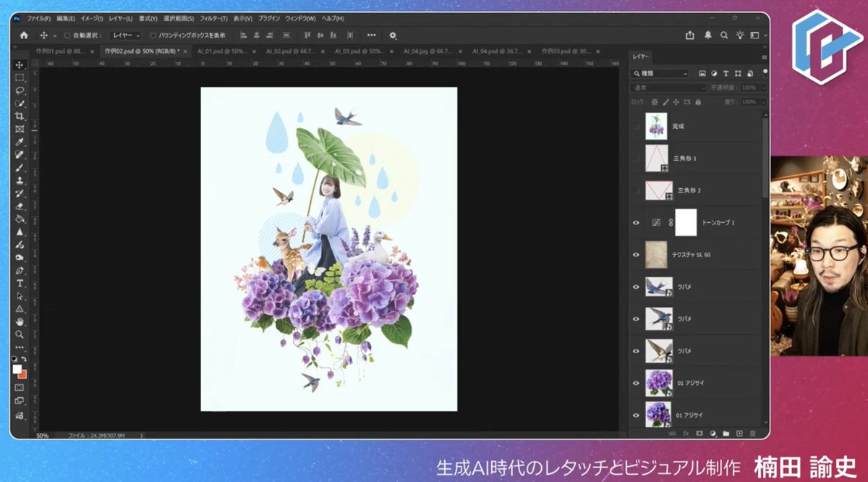Image resolution: width=868 pixels, height=482 pixels.
Task: Open the 通常 blend mode dropdown
Action: pos(668,88)
